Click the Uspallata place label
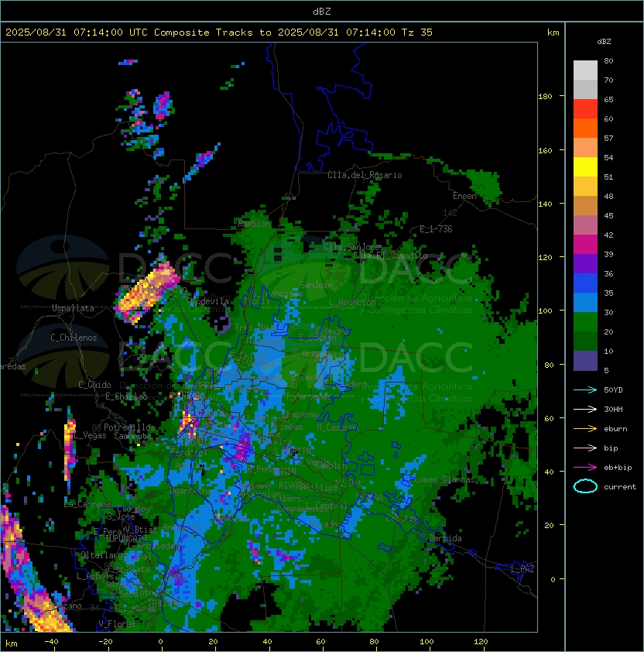Screen dimensions: 644x652 coord(73,308)
